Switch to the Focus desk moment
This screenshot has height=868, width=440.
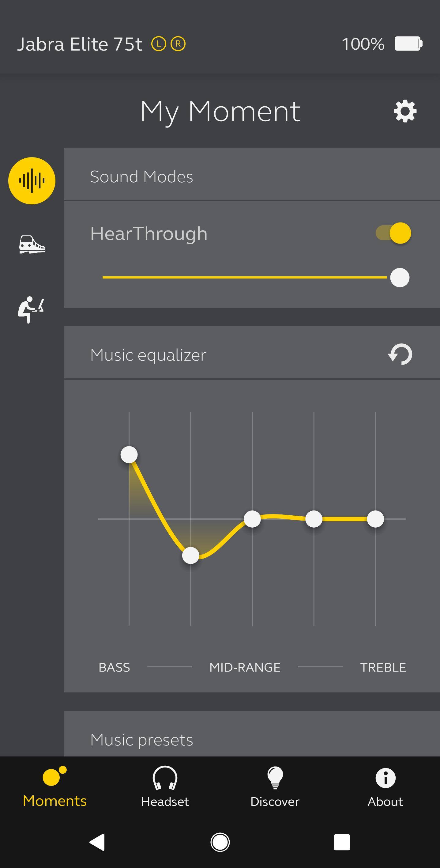tap(31, 309)
